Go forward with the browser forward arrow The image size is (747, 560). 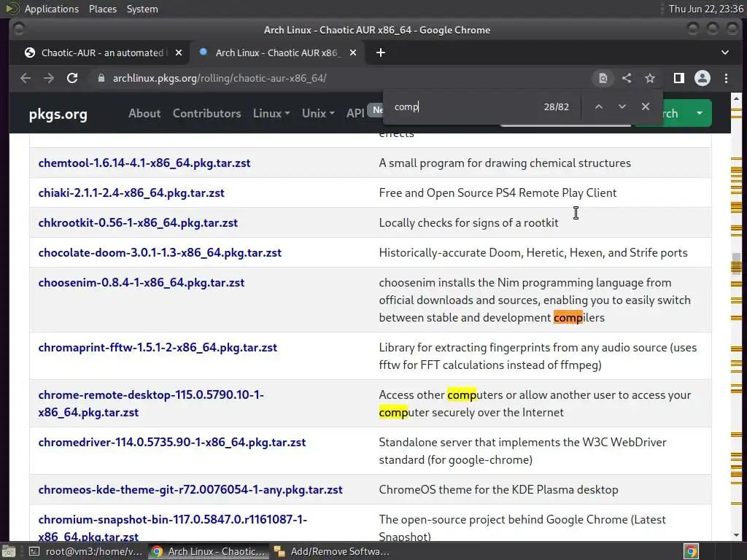tap(49, 78)
